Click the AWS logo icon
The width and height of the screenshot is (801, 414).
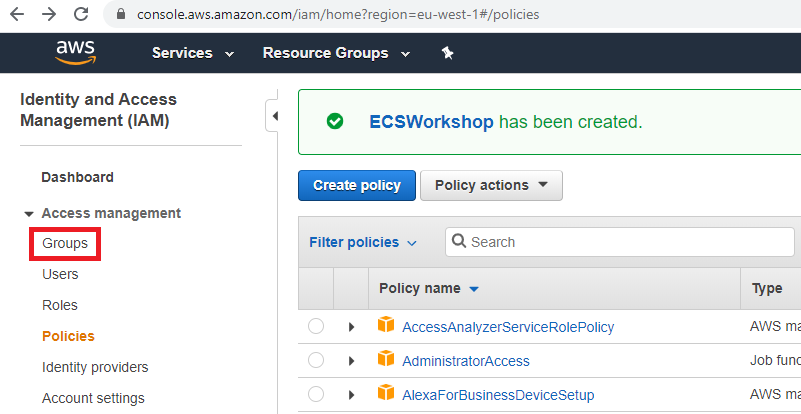[x=75, y=53]
